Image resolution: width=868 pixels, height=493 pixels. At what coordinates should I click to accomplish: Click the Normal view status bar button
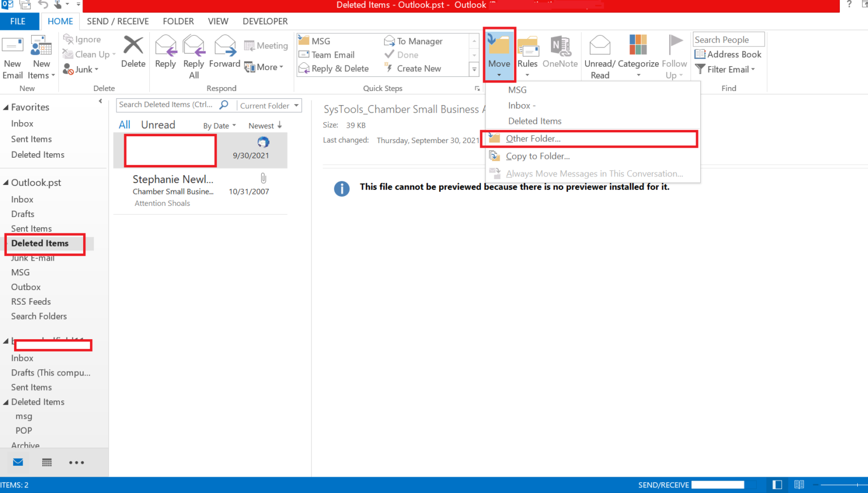coord(778,485)
